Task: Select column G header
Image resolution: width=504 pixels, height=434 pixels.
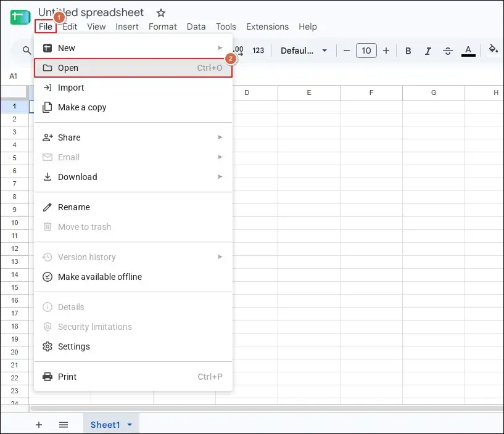Action: pyautogui.click(x=434, y=92)
